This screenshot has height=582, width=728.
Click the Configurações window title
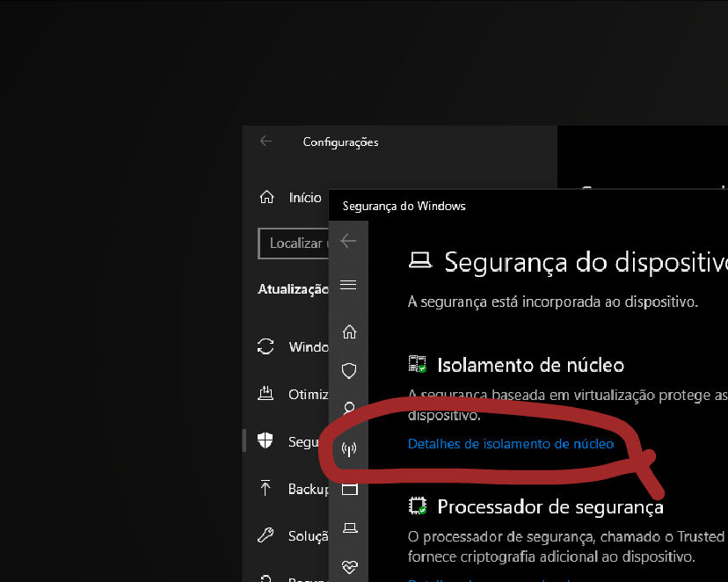pyautogui.click(x=341, y=142)
